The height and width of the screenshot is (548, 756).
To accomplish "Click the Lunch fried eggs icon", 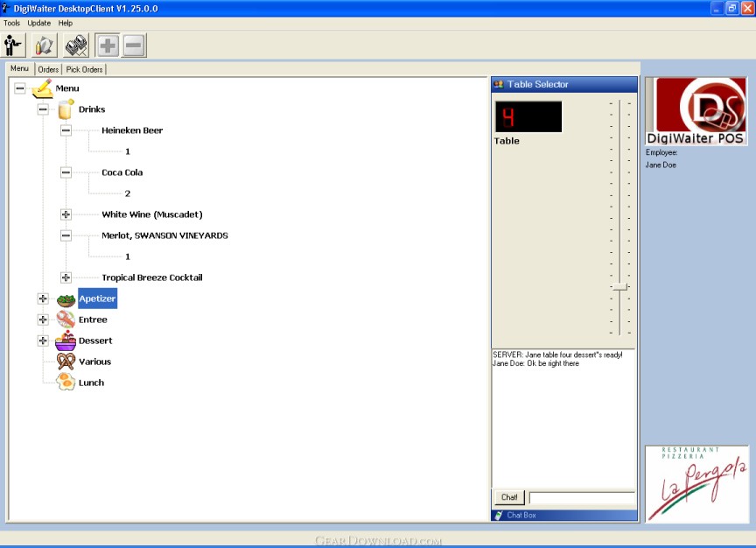I will [x=66, y=382].
